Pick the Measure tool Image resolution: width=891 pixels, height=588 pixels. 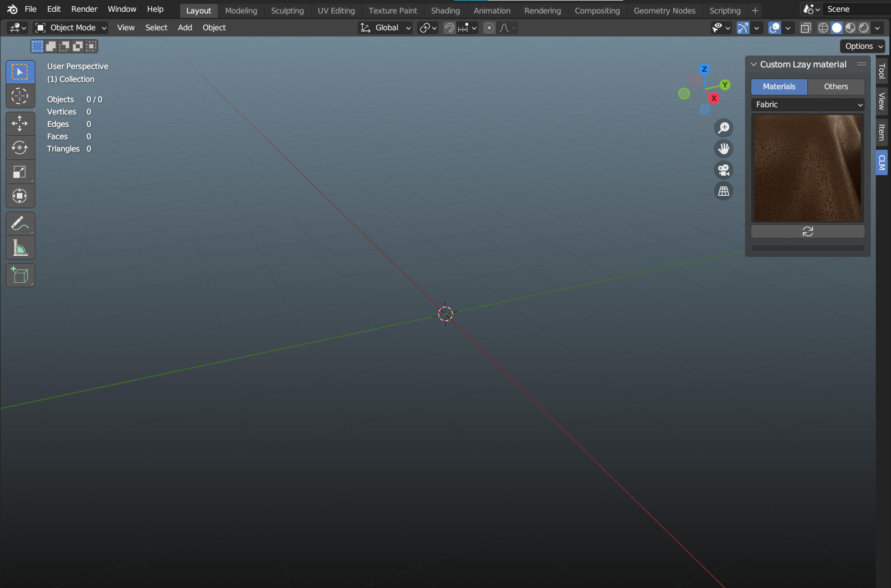(20, 247)
